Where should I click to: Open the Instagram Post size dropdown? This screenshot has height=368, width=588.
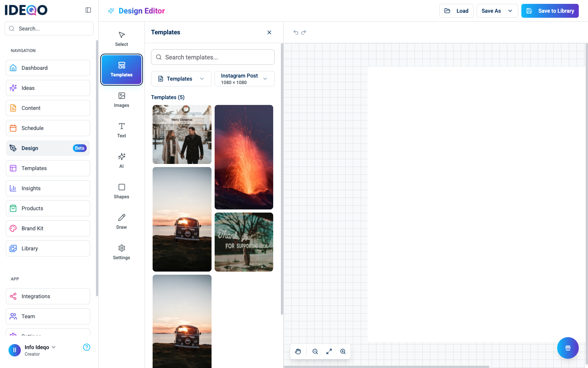[244, 79]
